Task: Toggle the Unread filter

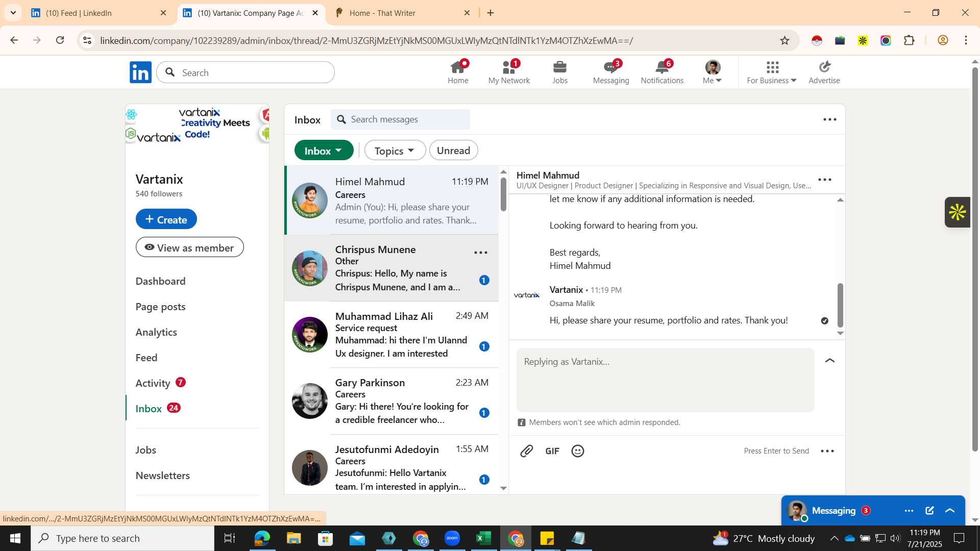Action: (453, 151)
